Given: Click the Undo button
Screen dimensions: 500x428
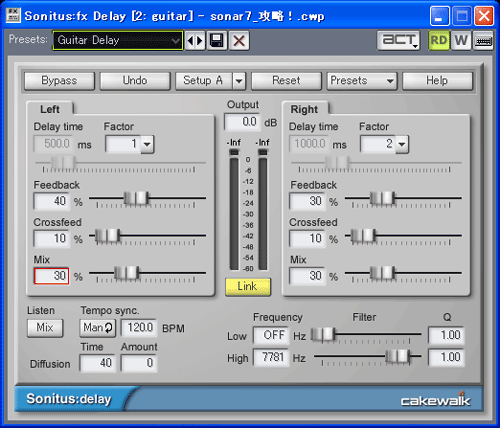Looking at the screenshot, I should point(135,81).
